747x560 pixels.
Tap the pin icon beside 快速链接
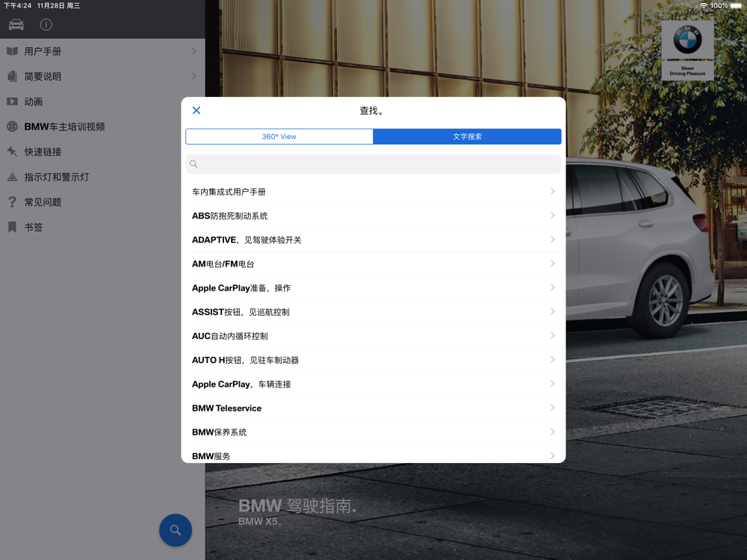pos(13,152)
